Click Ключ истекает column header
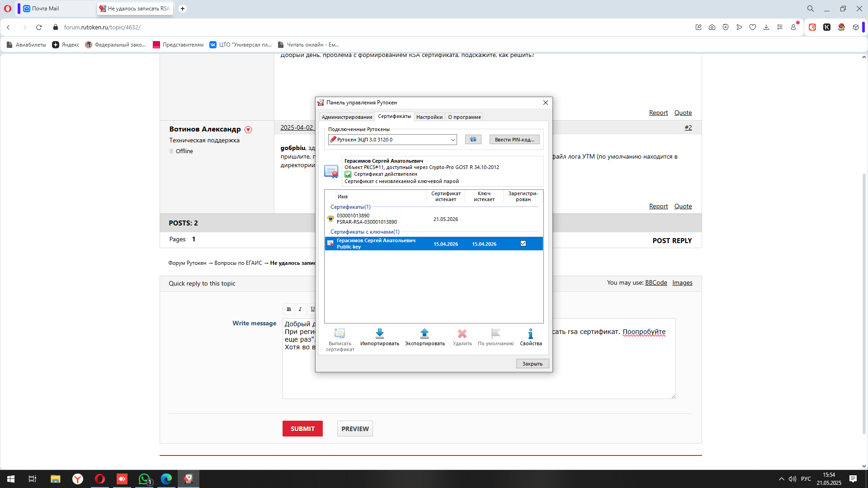 click(x=484, y=197)
